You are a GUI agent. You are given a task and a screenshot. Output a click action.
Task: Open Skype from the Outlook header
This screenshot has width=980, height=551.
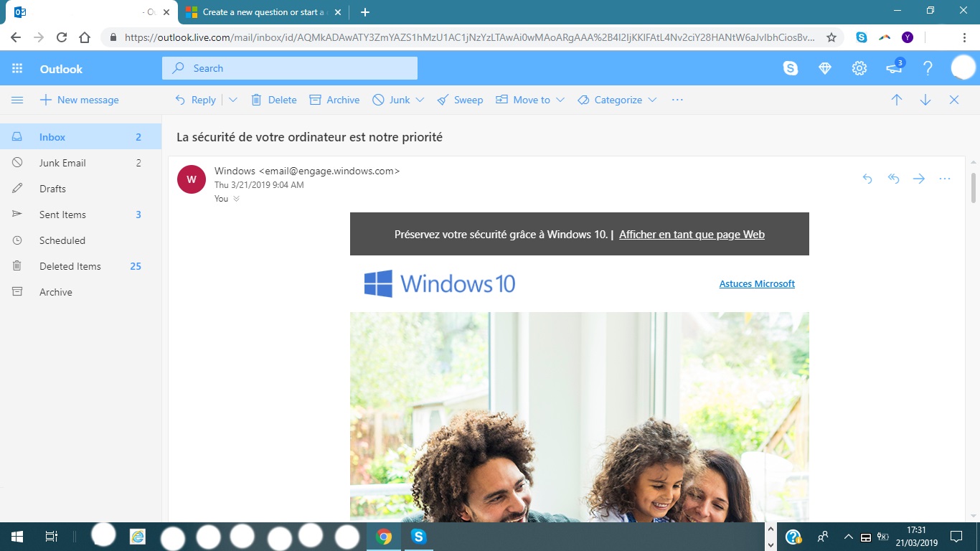(791, 68)
